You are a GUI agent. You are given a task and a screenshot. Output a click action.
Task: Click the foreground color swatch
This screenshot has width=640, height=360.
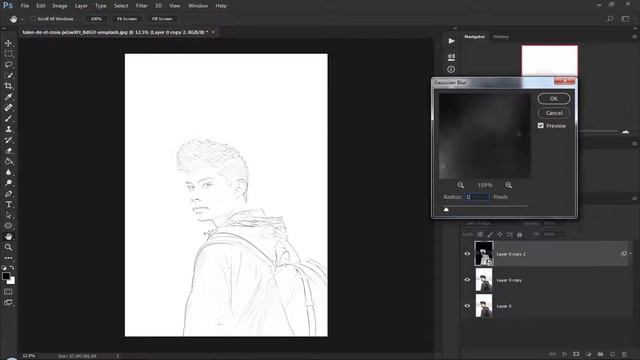point(6,276)
